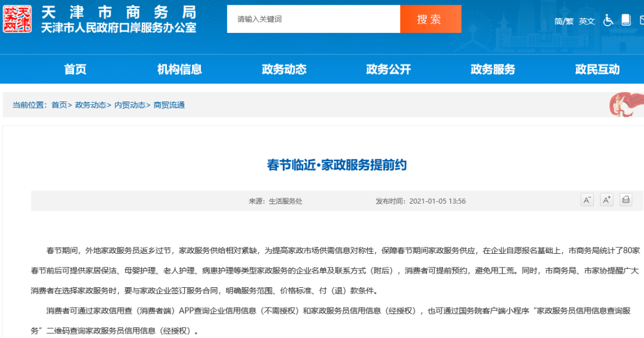644x338 pixels.
Task: Decrease article font size with A- button
Action: 587,200
